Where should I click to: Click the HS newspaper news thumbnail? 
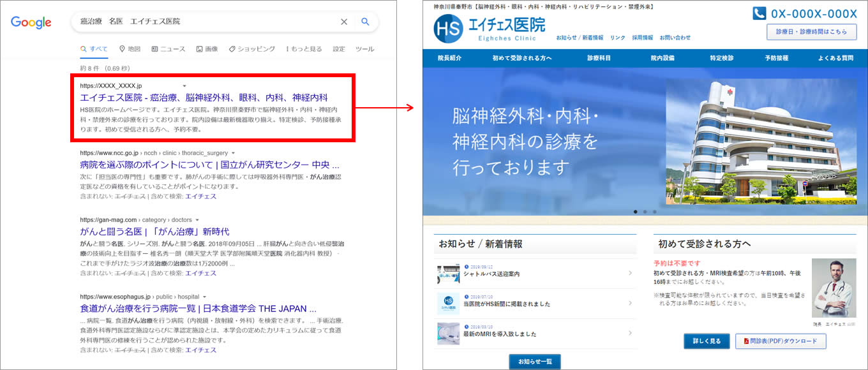coord(448,304)
